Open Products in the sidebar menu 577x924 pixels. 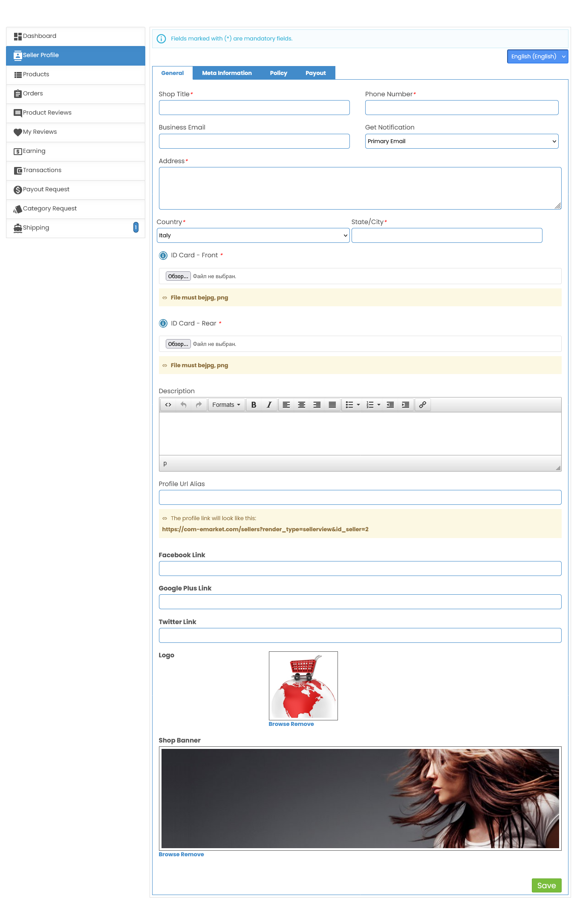click(x=36, y=75)
